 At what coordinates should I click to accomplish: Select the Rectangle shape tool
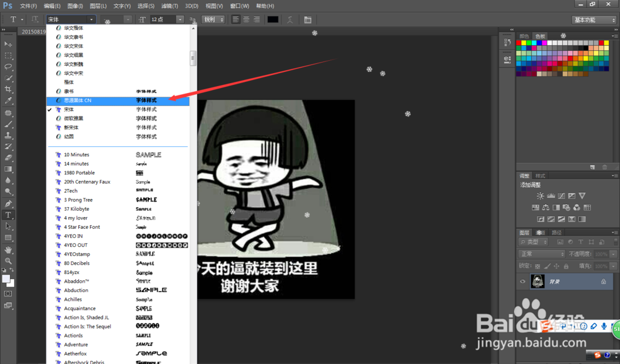[8, 237]
